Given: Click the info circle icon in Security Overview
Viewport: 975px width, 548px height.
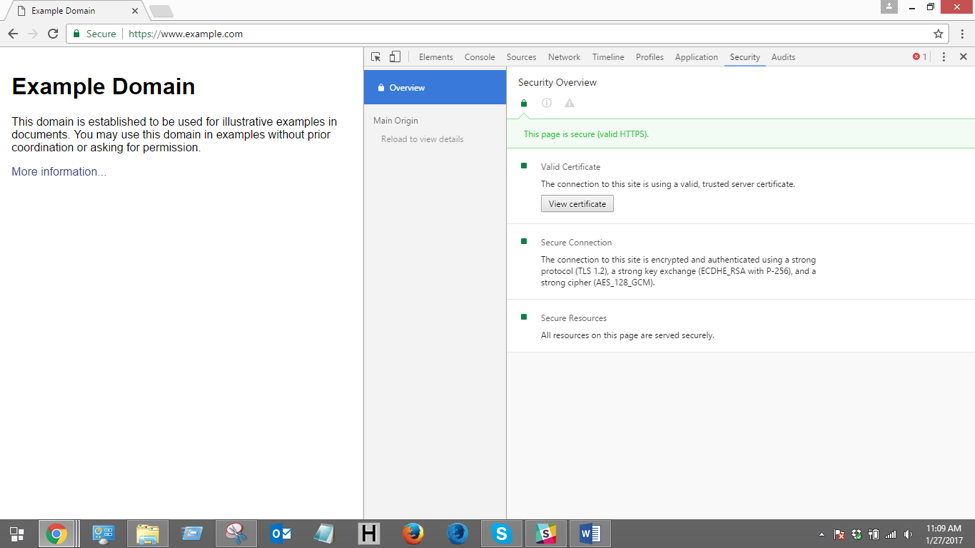Looking at the screenshot, I should [x=547, y=103].
